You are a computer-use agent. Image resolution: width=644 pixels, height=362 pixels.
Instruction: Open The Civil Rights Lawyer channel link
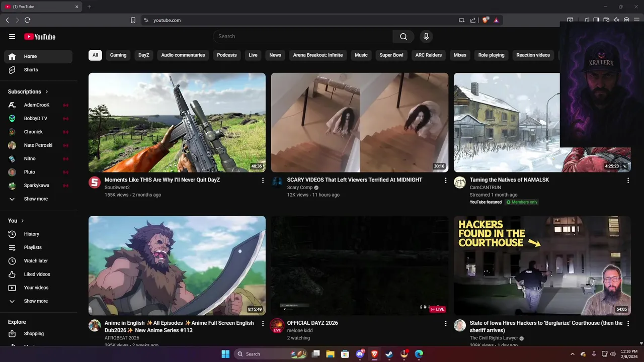tap(494, 338)
